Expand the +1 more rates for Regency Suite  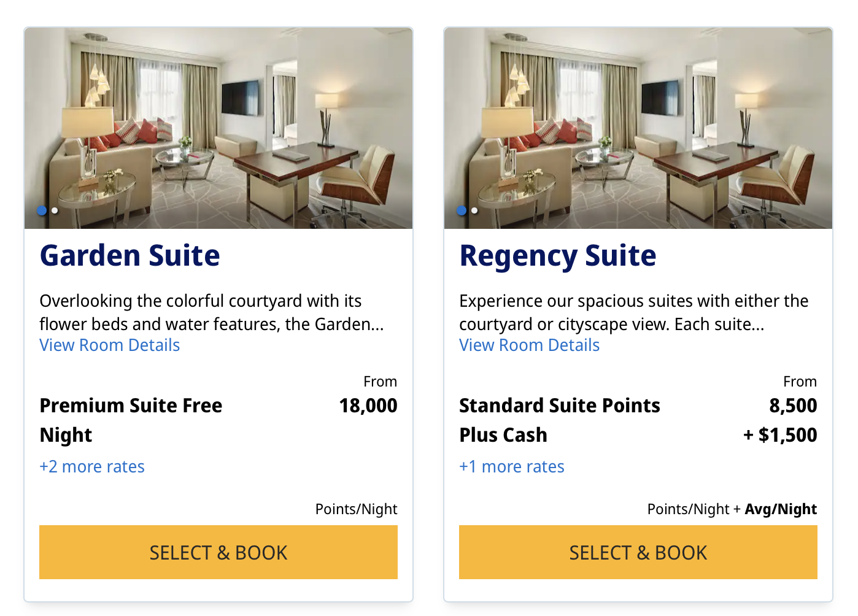click(x=512, y=466)
